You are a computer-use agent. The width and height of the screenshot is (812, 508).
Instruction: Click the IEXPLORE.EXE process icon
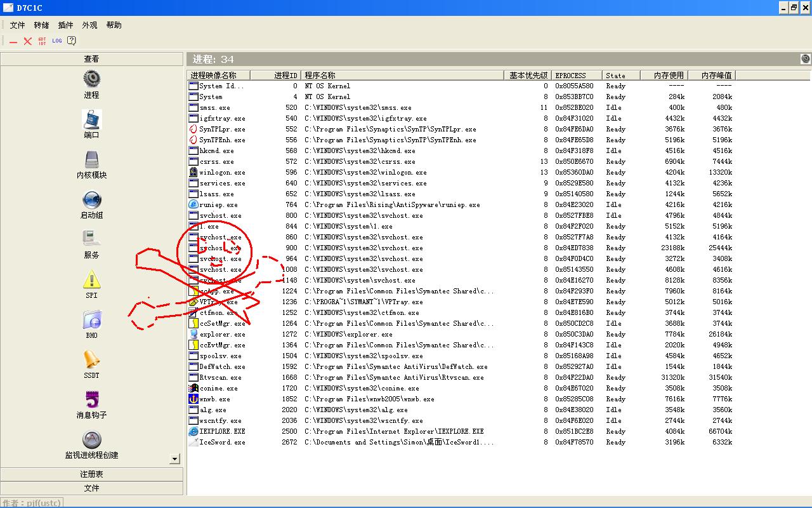[x=193, y=431]
